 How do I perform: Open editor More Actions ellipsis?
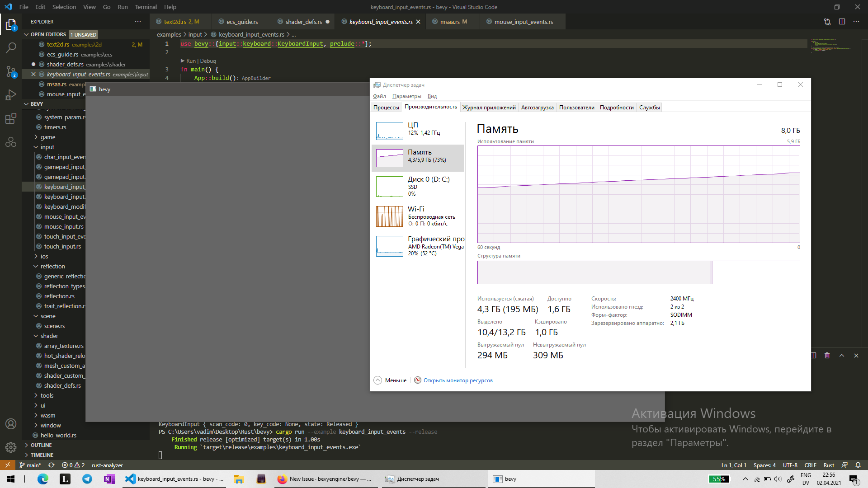[856, 22]
